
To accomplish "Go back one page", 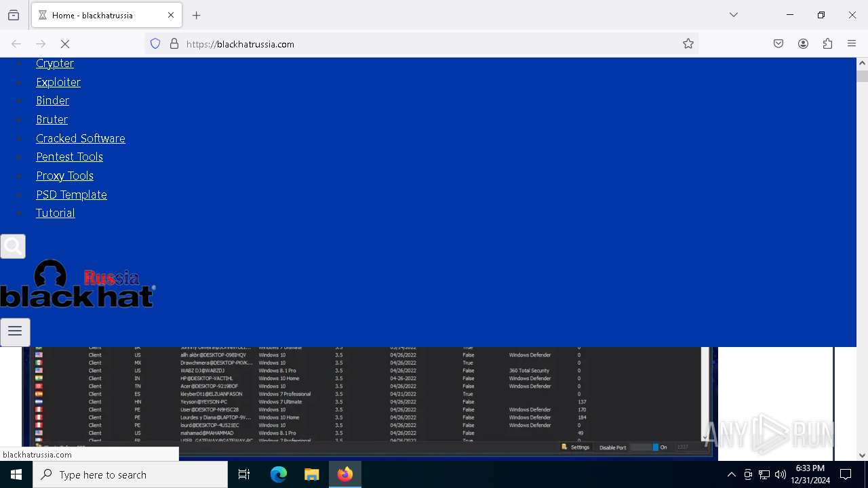I will pos(16,44).
